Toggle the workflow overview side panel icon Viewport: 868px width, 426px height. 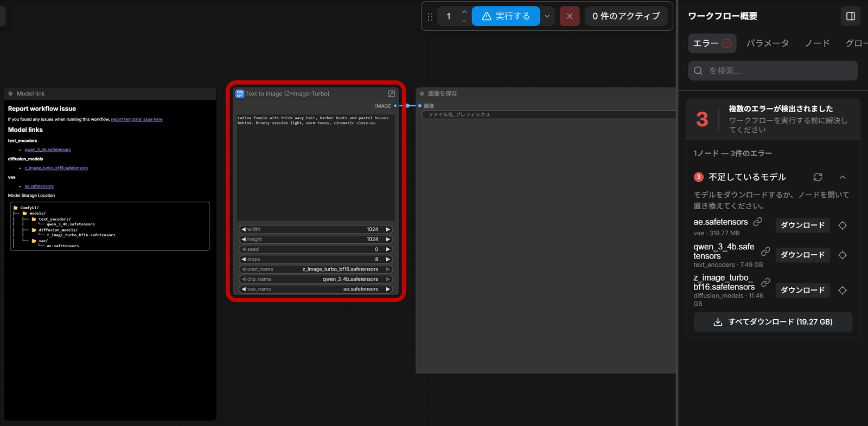pos(851,16)
